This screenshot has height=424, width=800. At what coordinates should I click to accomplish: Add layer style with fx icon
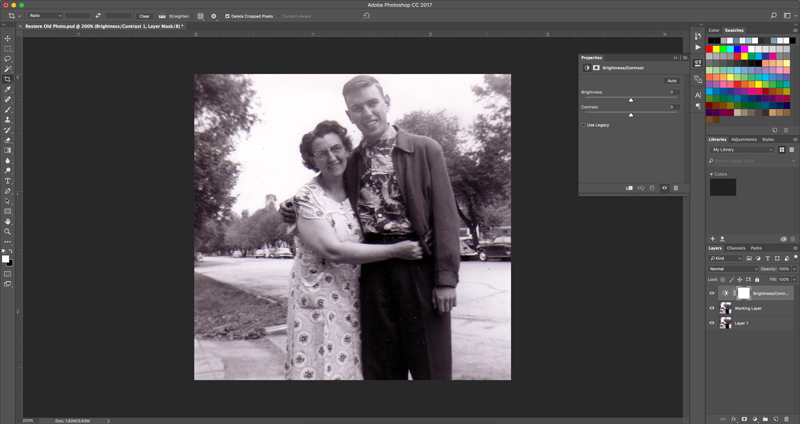pyautogui.click(x=734, y=419)
